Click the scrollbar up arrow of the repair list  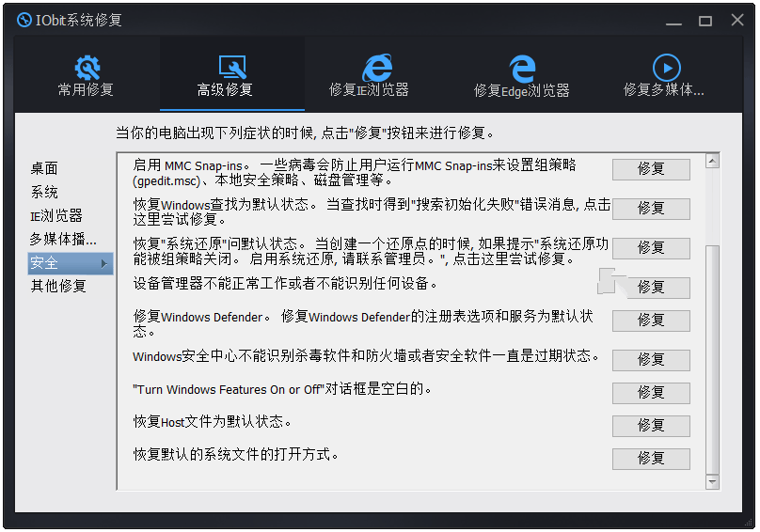coord(712,161)
